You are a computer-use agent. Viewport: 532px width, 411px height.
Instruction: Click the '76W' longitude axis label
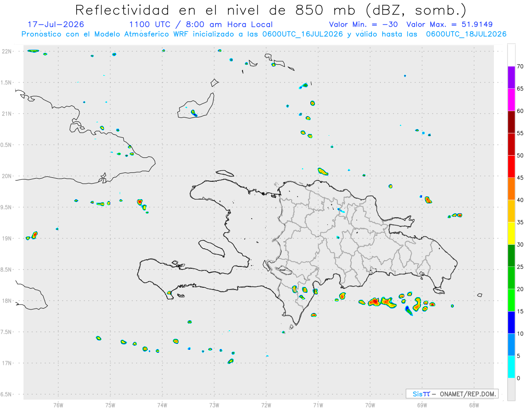pos(58,405)
